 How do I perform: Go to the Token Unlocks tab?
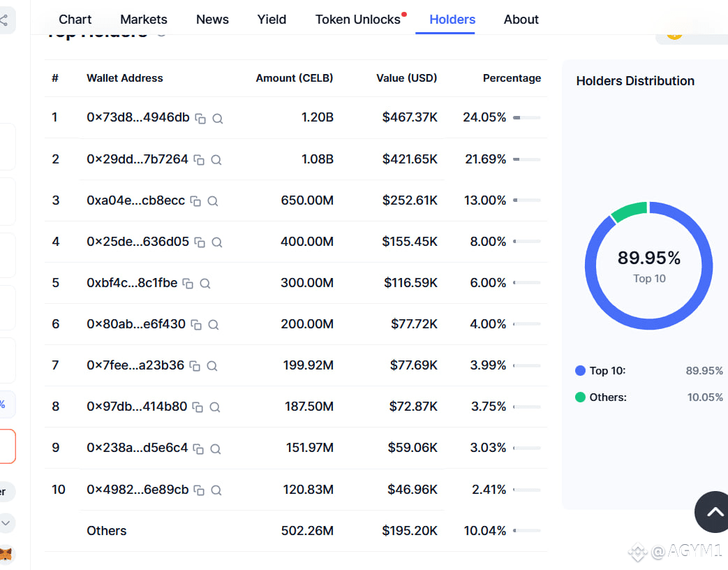(358, 20)
